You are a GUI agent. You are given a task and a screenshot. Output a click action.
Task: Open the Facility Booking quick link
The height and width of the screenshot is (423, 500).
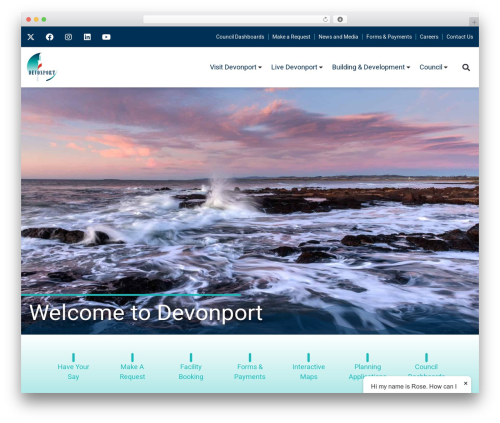(x=191, y=367)
